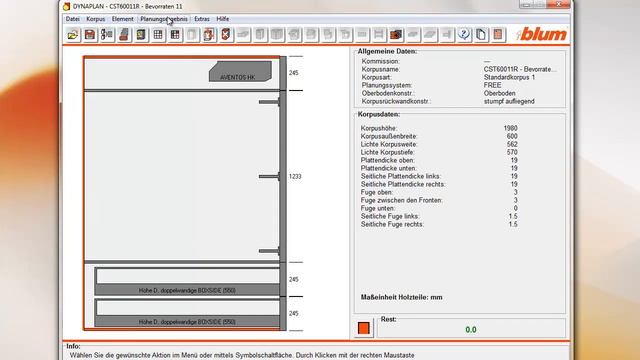Open the Planungsergebnis menu
This screenshot has width=640, height=360.
point(164,19)
